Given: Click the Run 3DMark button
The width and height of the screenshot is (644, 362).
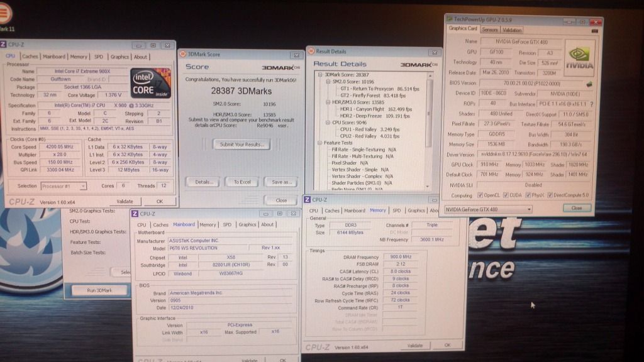Looking at the screenshot, I should point(99,290).
